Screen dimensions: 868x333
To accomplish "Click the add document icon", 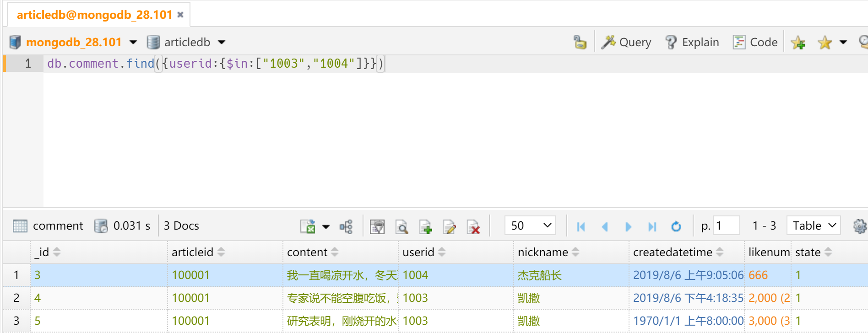I will 426,226.
